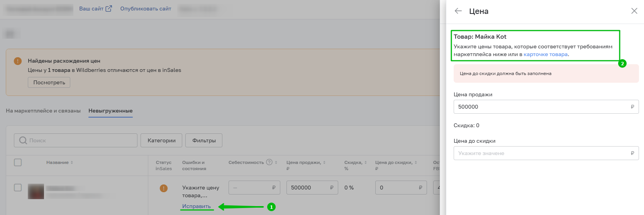Click the back arrow in the Цена panel
This screenshot has height=215, width=644.
point(458,11)
